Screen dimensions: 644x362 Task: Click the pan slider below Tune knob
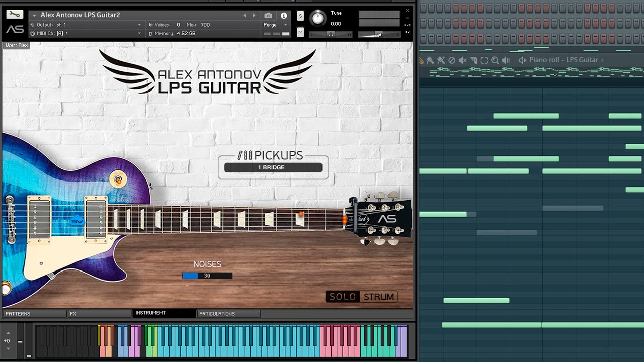coord(331,34)
